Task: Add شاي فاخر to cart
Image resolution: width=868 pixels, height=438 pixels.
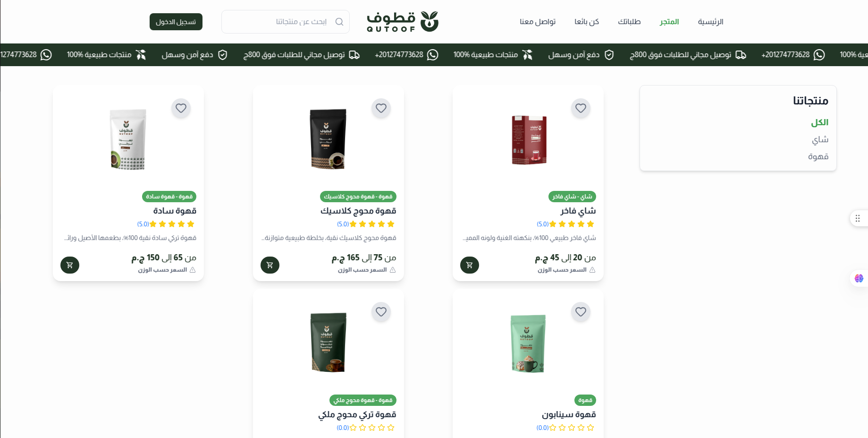Action: point(470,265)
